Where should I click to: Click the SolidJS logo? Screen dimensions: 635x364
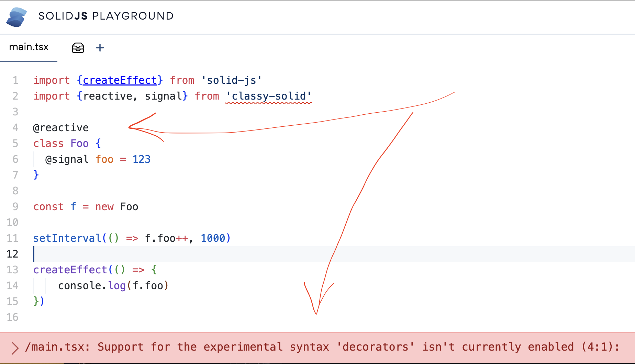[16, 16]
